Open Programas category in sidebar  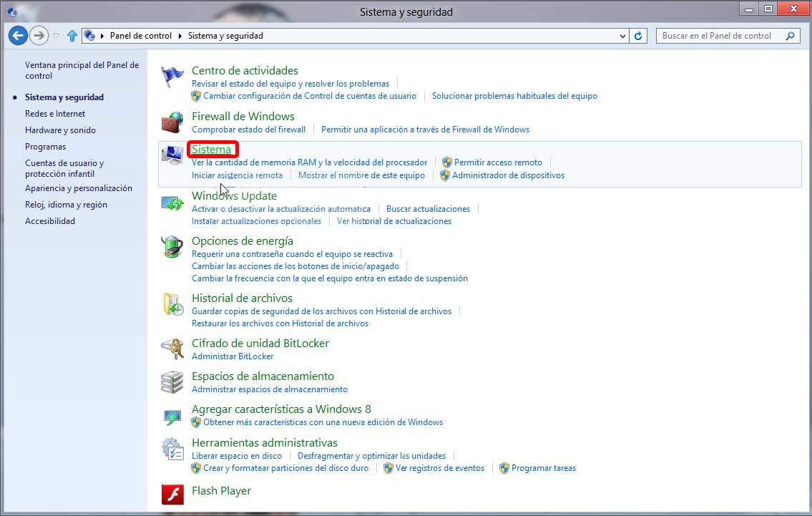click(x=45, y=147)
